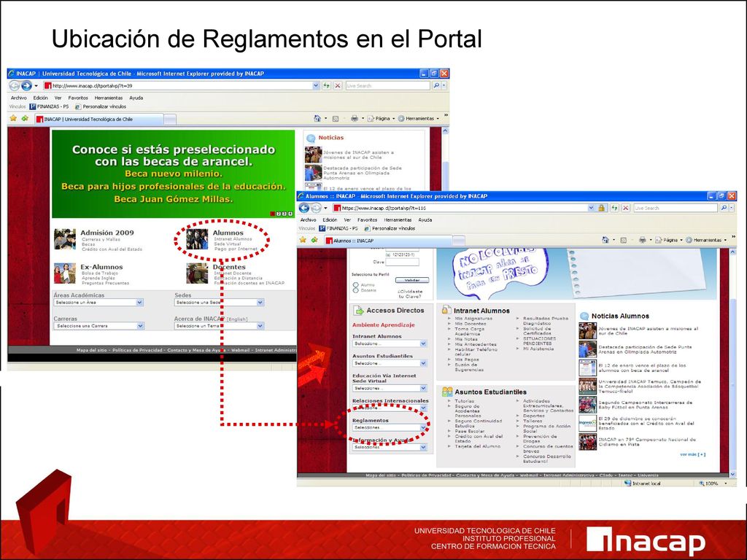747x560 pixels.
Task: Click RSS feeds icon in the INACAP home window
Action: coord(335,119)
